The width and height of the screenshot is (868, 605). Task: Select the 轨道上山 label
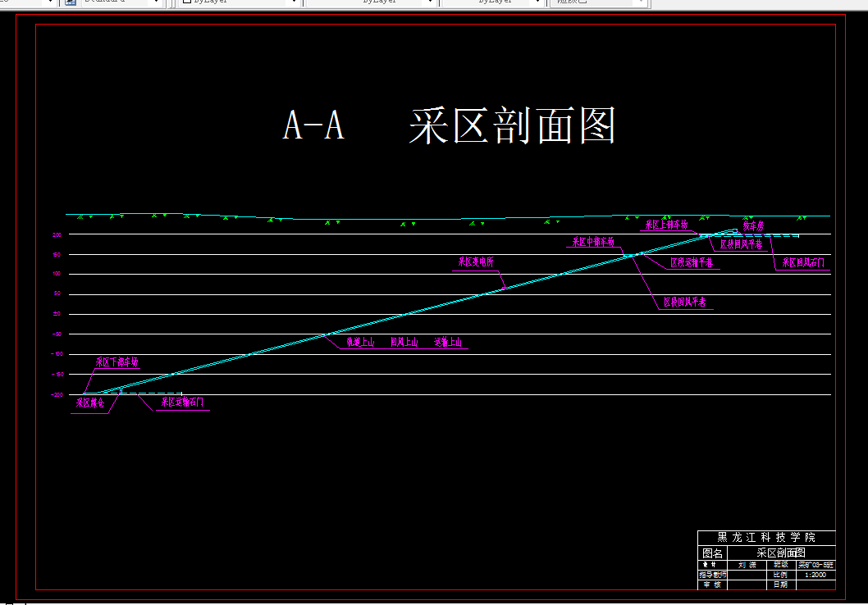point(360,342)
